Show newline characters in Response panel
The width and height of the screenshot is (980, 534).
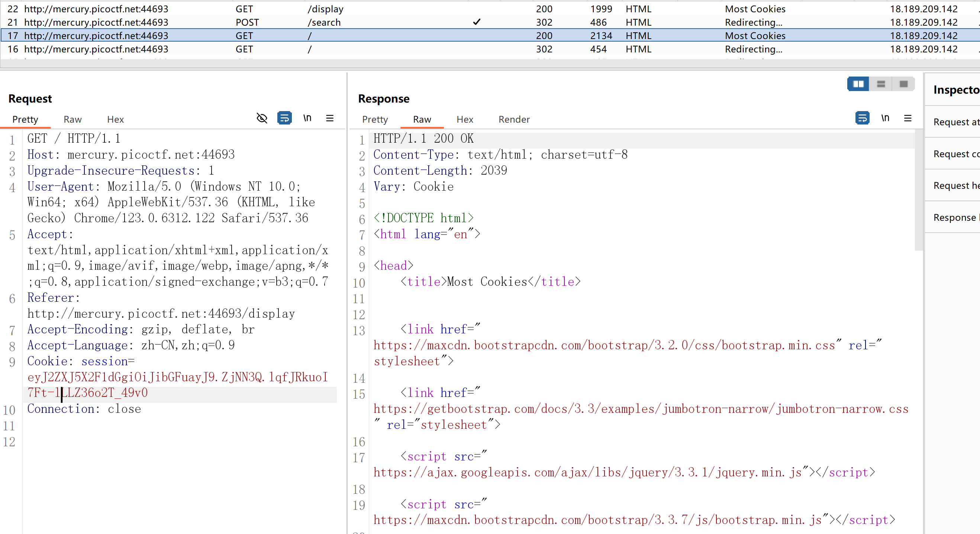coord(885,118)
